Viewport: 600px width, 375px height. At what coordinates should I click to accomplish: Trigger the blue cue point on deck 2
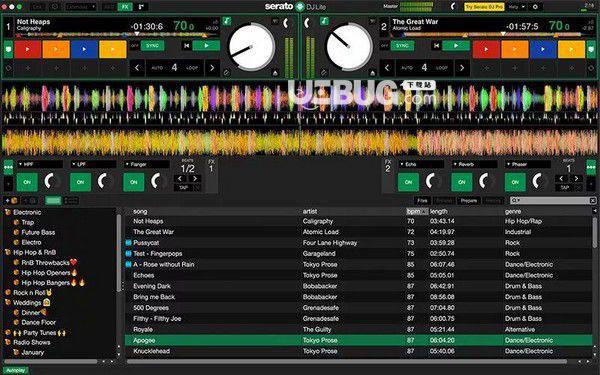(x=543, y=49)
